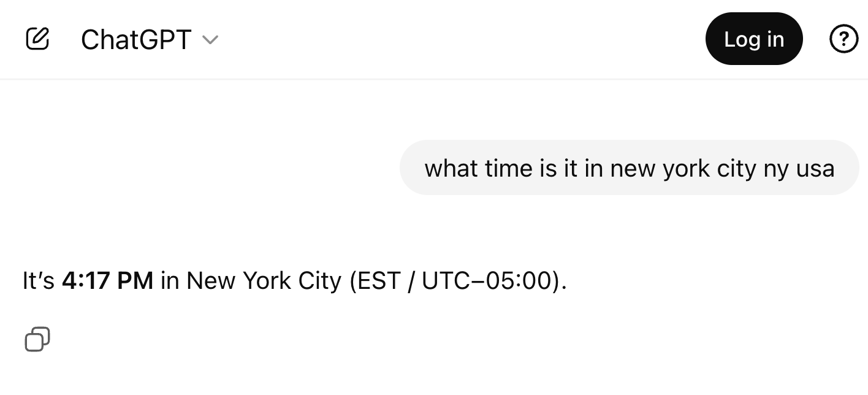Click the copy icon below the time answer

click(37, 339)
